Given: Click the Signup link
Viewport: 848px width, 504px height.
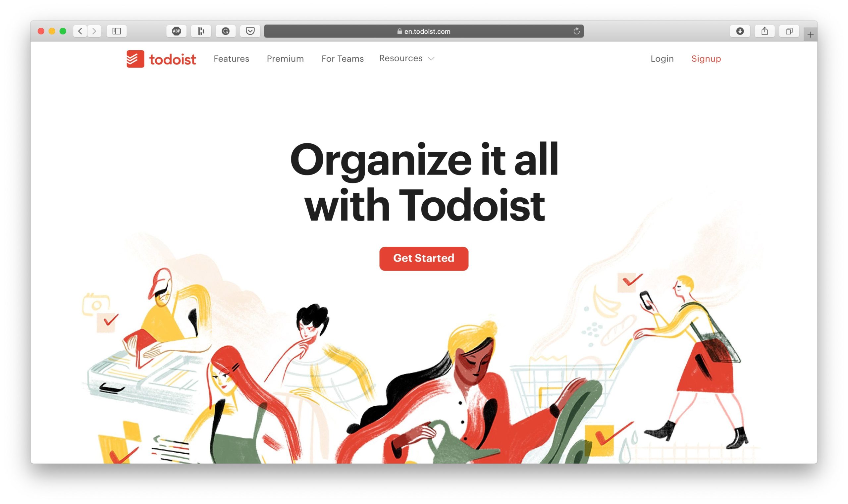Looking at the screenshot, I should tap(706, 58).
